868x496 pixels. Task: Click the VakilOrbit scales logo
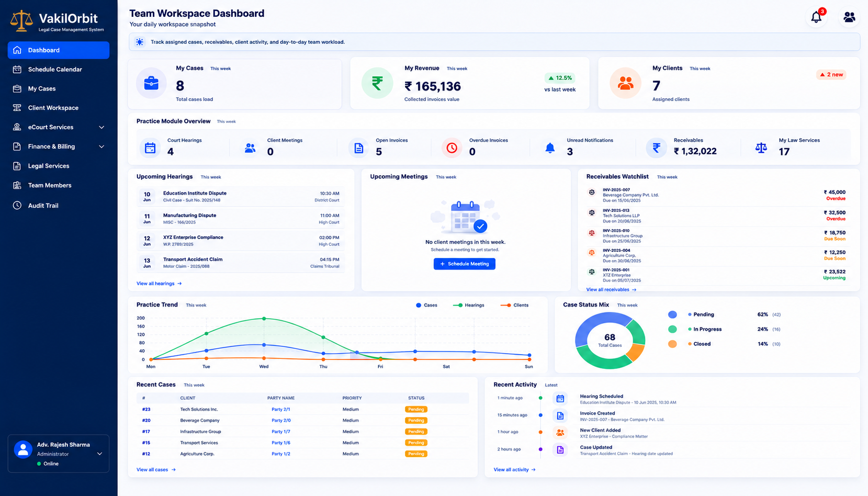pyautogui.click(x=21, y=20)
